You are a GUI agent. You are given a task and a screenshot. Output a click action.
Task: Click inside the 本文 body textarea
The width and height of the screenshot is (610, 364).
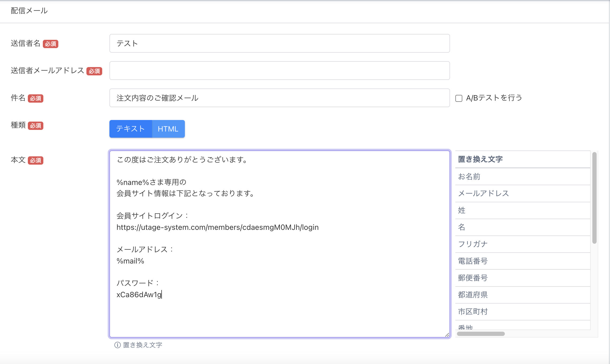(279, 315)
